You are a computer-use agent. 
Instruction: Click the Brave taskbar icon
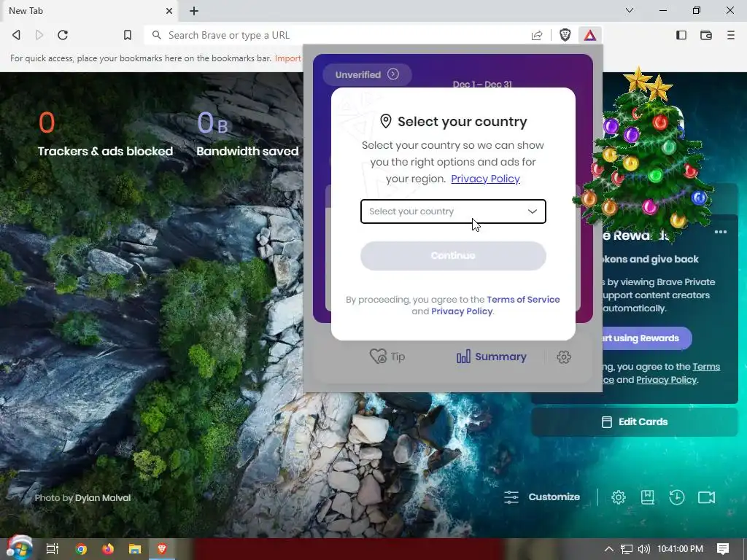tap(162, 549)
